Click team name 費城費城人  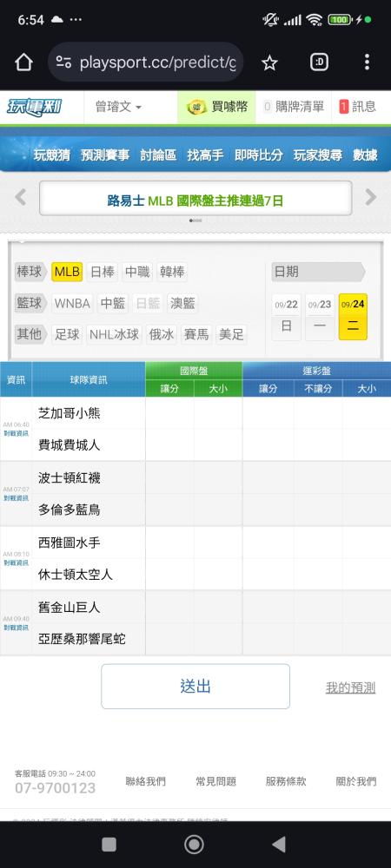pos(70,444)
